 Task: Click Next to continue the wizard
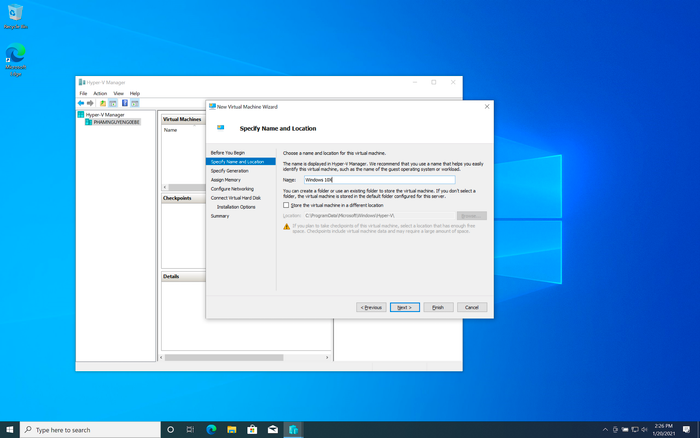pos(404,307)
